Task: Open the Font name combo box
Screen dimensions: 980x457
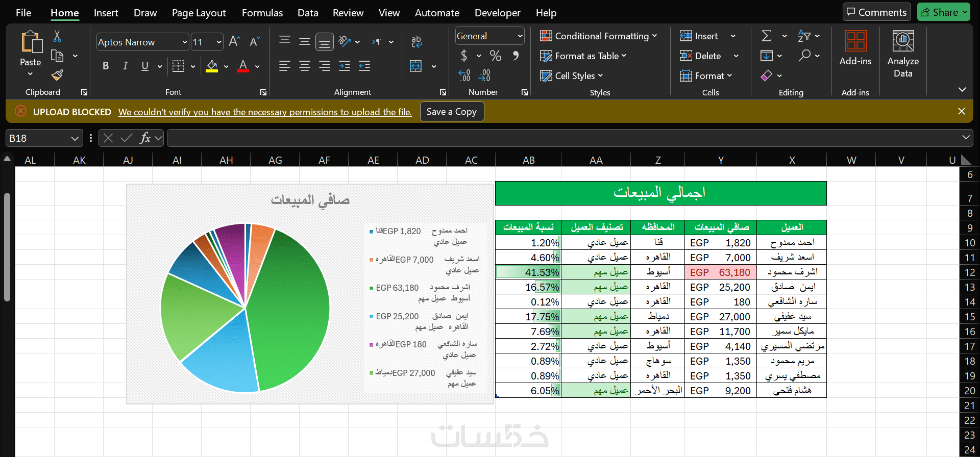Action: [x=143, y=42]
